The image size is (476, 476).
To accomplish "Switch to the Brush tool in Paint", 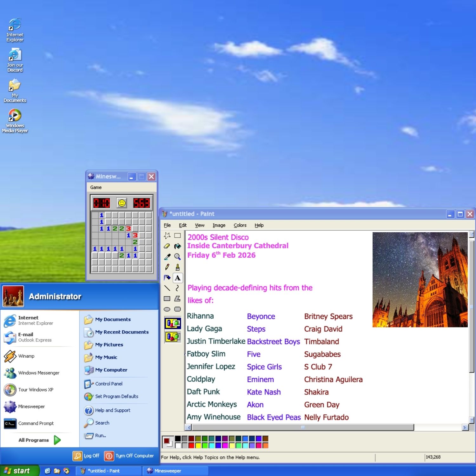I will tap(178, 267).
